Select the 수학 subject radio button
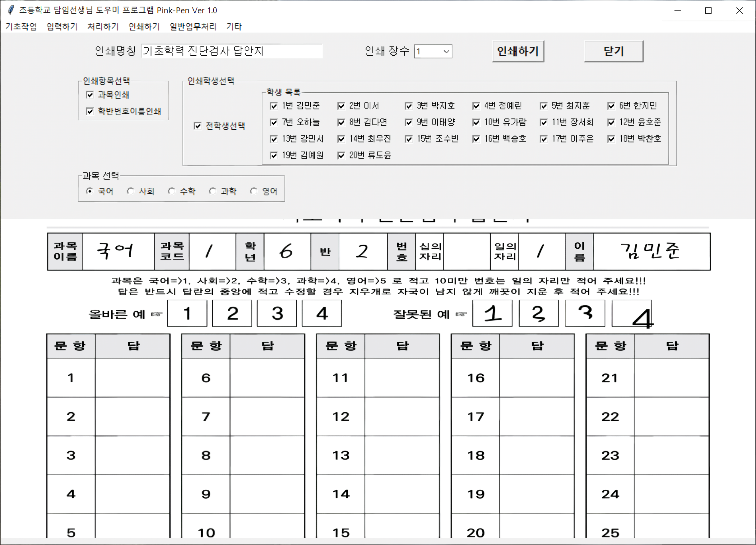756x545 pixels. 171,191
